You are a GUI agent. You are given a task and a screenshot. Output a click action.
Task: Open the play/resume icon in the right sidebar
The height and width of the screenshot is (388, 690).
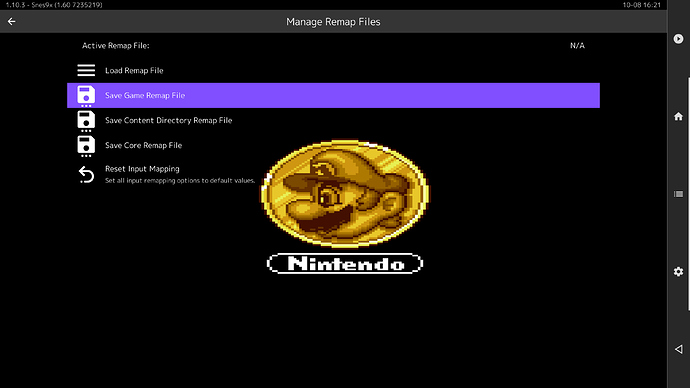click(x=678, y=39)
